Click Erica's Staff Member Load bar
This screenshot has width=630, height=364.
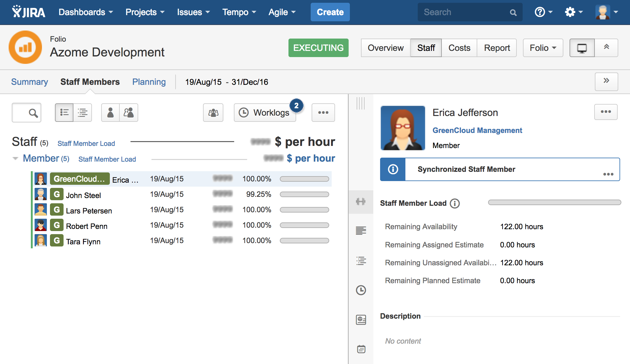point(554,203)
